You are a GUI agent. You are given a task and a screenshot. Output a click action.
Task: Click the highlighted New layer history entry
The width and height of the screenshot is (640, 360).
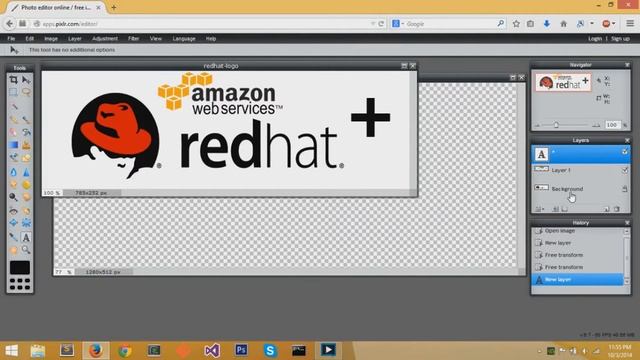[578, 280]
